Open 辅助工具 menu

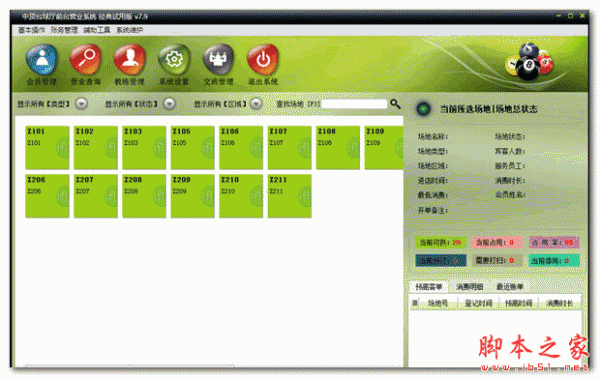pyautogui.click(x=96, y=30)
